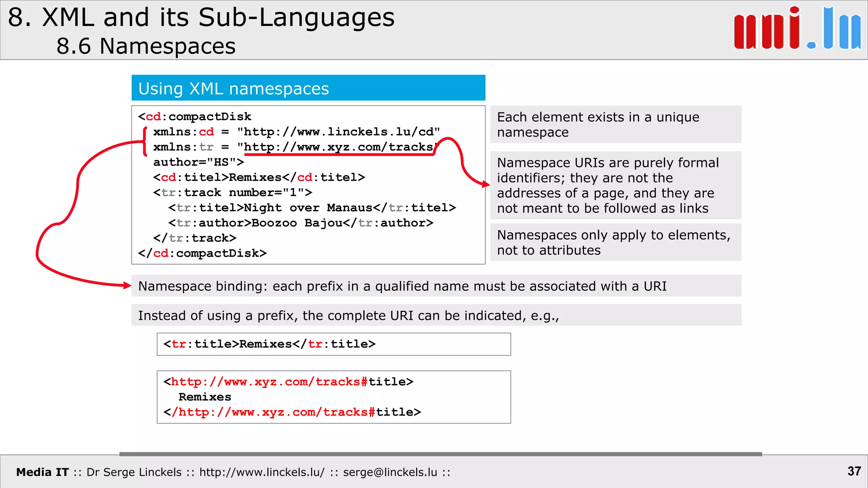Click 'Instead of using a prefix' explanation bar
868x488 pixels.
click(436, 315)
